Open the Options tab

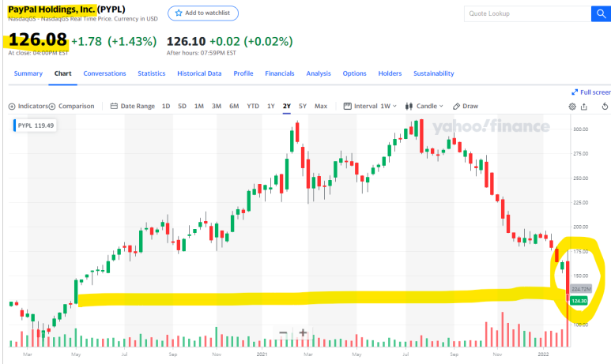[354, 73]
